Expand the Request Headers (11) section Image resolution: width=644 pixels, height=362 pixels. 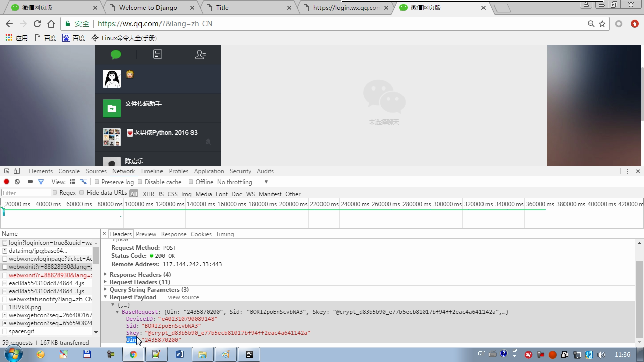point(139,282)
